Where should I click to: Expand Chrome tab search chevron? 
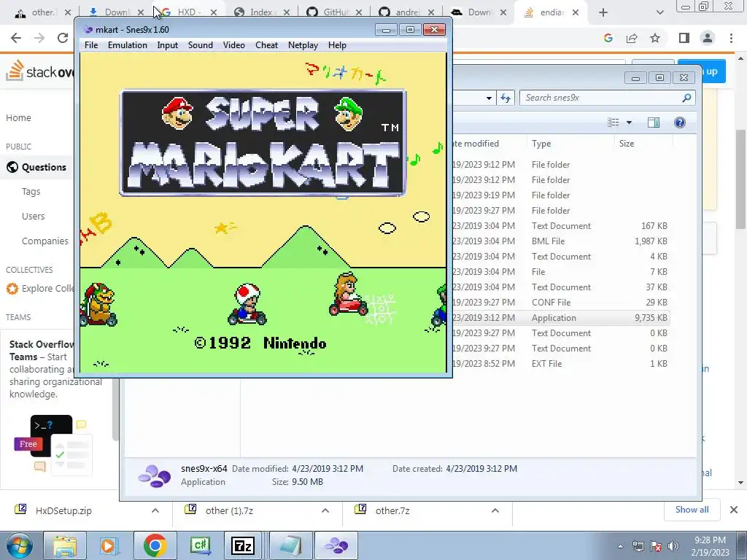tap(659, 12)
